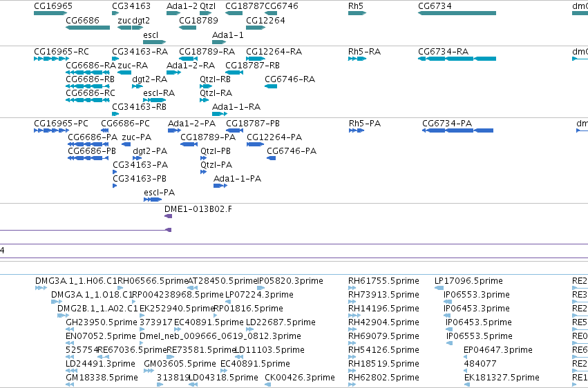This screenshot has height=388, width=588.
Task: Select the CG34163 gene label
Action: click(131, 6)
